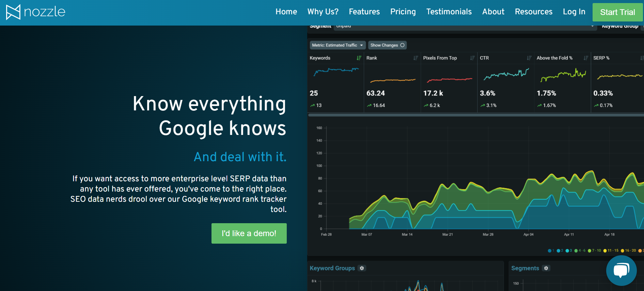
Task: Select the CTR card value 3.6%
Action: click(x=487, y=93)
